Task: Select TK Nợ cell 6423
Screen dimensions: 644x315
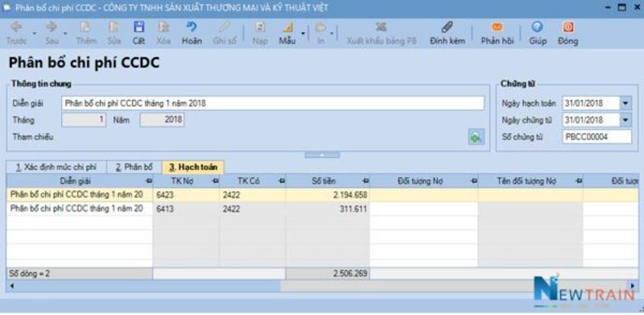Action: pos(186,195)
